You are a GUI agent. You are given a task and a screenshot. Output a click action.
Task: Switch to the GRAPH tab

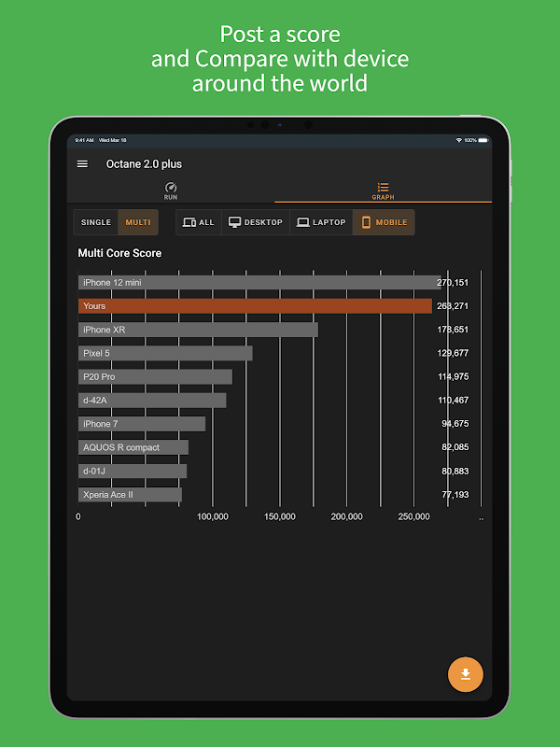[383, 191]
